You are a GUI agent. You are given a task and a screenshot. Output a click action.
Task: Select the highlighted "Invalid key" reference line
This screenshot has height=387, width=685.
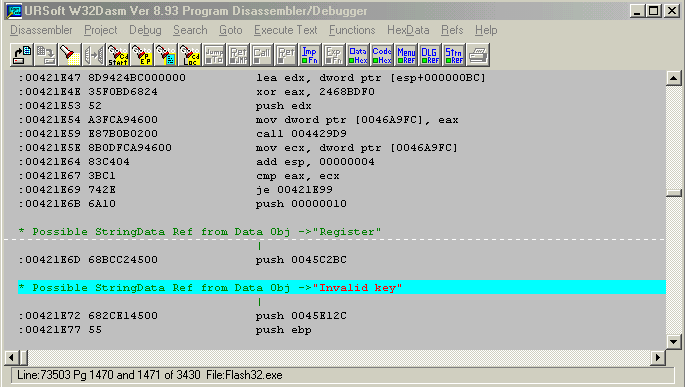click(342, 287)
